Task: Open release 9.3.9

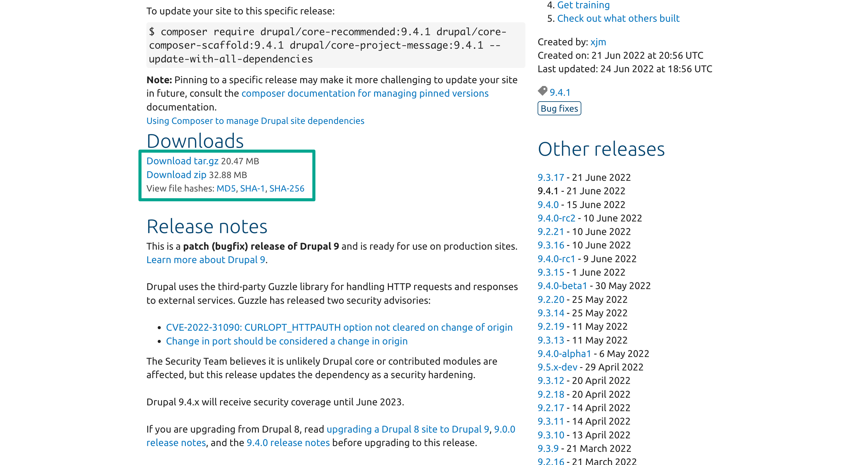Action: (x=548, y=448)
